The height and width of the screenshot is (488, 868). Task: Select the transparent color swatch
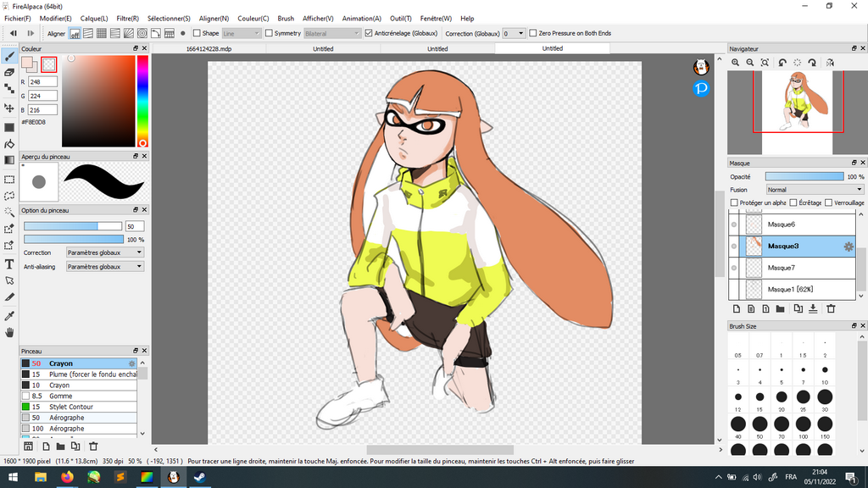coord(48,64)
